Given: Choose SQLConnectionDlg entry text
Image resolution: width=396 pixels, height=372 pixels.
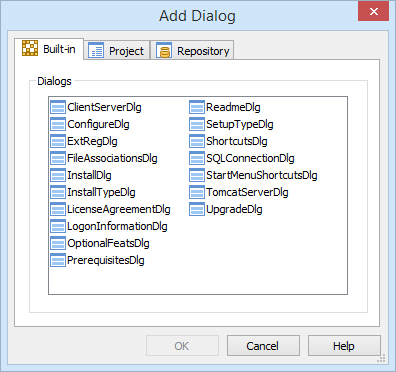Looking at the screenshot, I should click(x=250, y=158).
